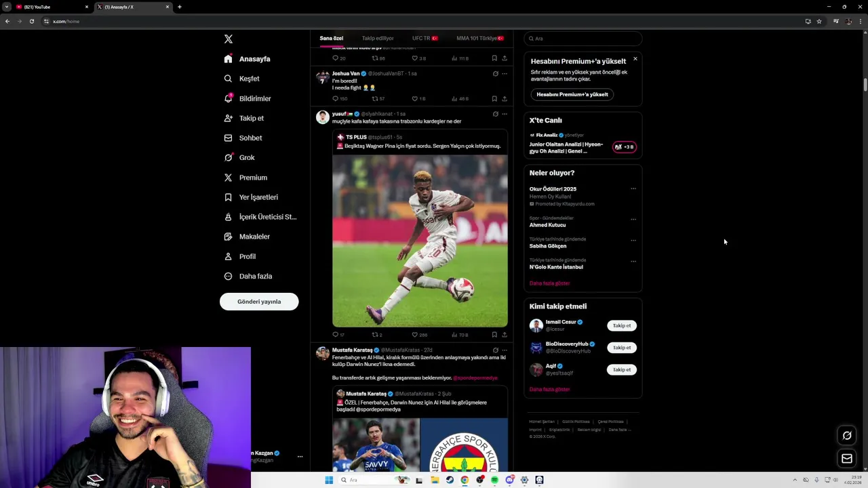Screen dimensions: 868x488
Task: Open options for Sabiha Gökçen trend
Action: pyautogui.click(x=633, y=241)
